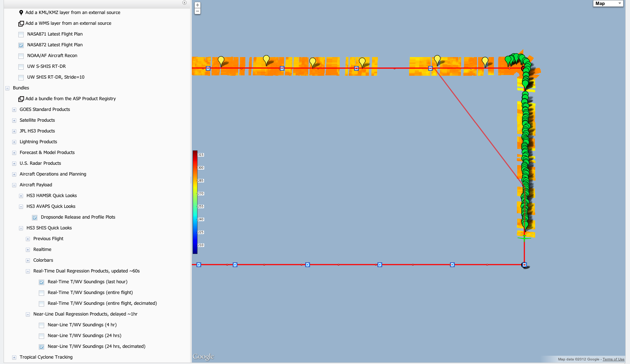Open the Map type dropdown
Screen dimensions: 630x364
tap(608, 4)
